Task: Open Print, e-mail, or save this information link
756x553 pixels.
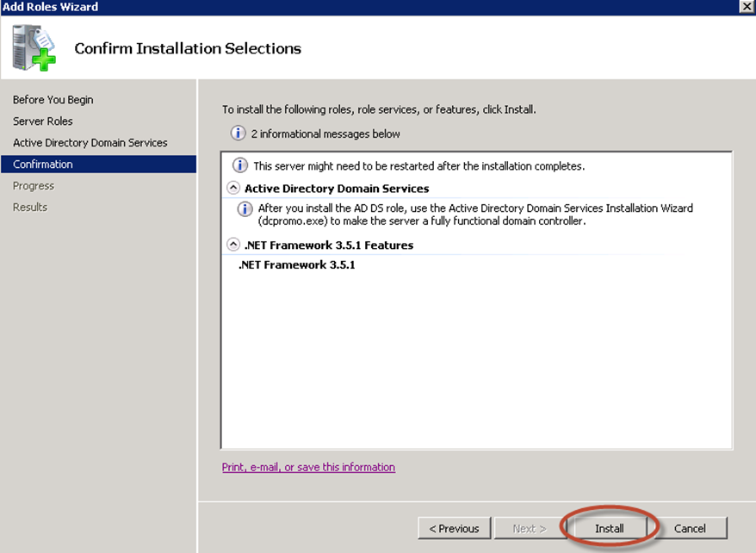Action: click(x=308, y=467)
